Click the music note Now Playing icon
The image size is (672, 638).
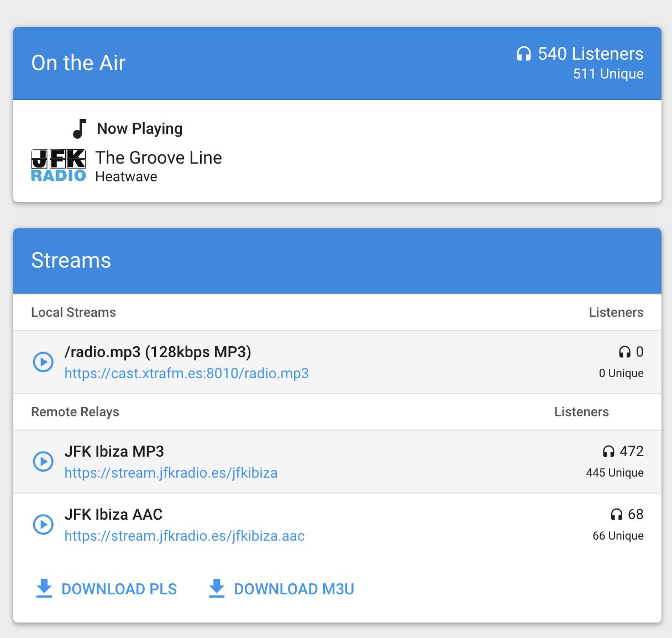(80, 128)
